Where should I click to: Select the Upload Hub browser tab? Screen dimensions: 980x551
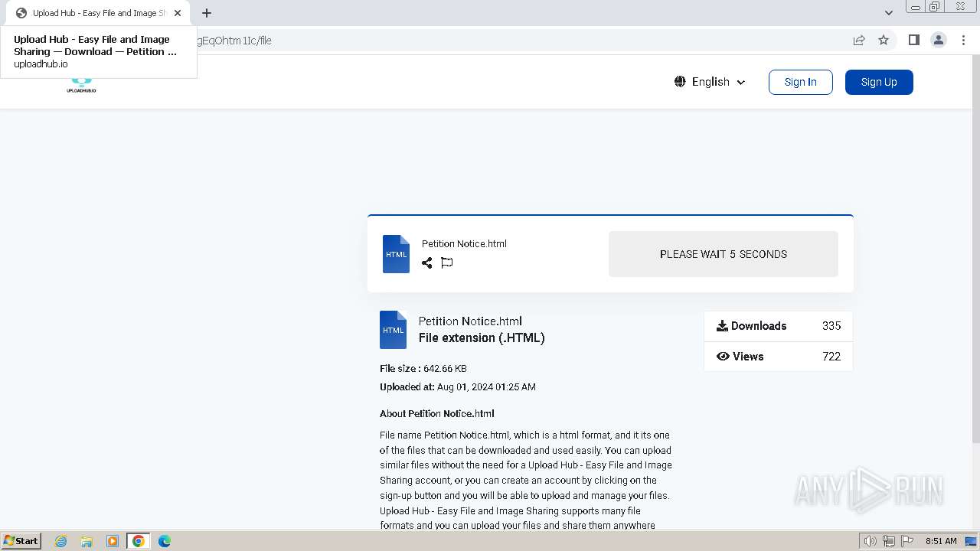coord(97,13)
